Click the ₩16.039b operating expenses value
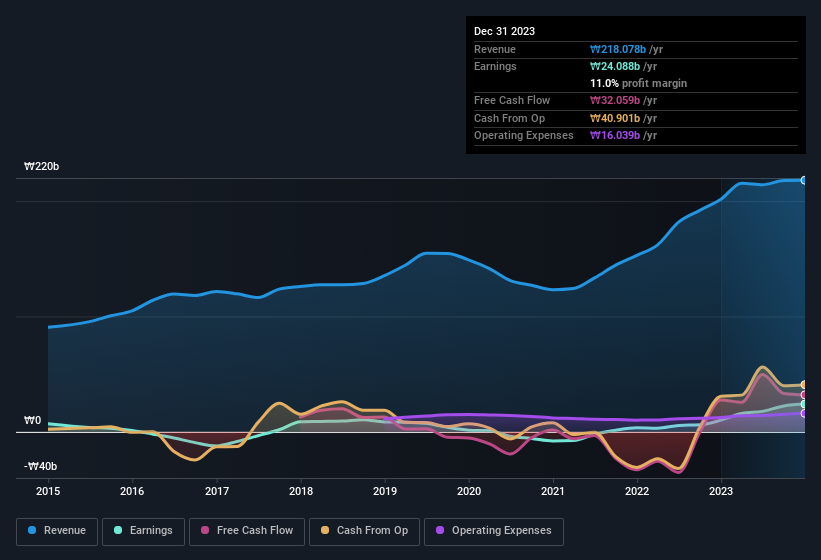Image resolution: width=821 pixels, height=560 pixels. [x=615, y=136]
